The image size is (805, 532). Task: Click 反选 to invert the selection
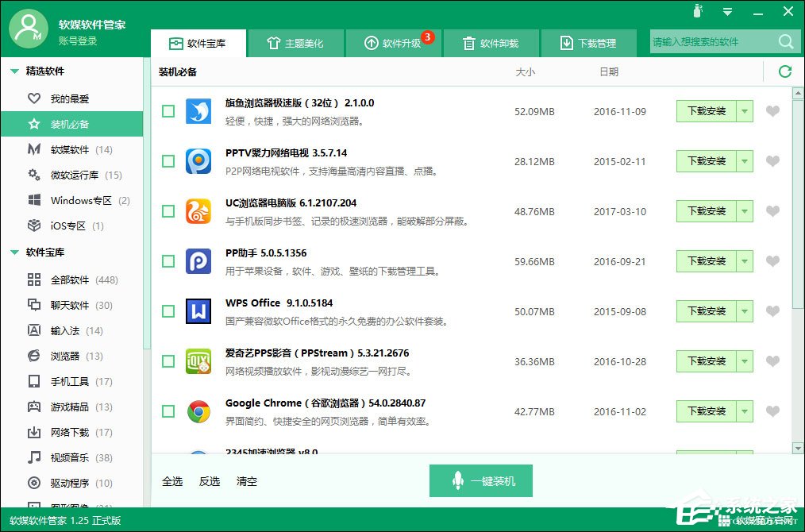(209, 480)
